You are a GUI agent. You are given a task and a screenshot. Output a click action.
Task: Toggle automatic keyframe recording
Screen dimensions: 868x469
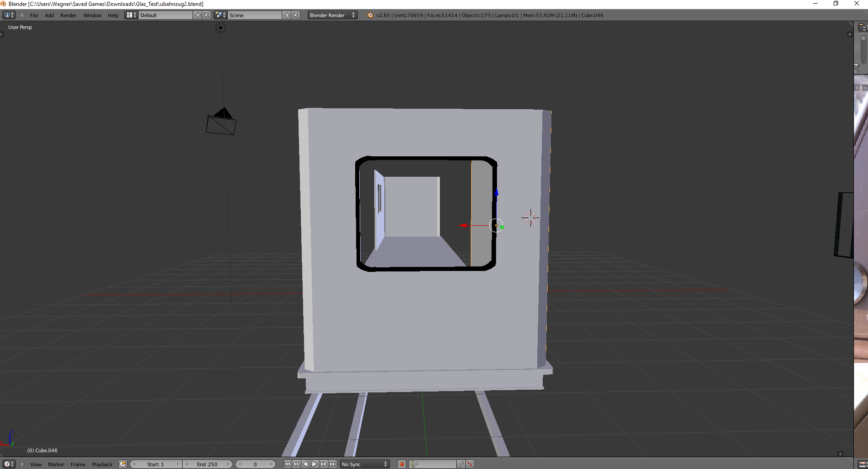401,464
